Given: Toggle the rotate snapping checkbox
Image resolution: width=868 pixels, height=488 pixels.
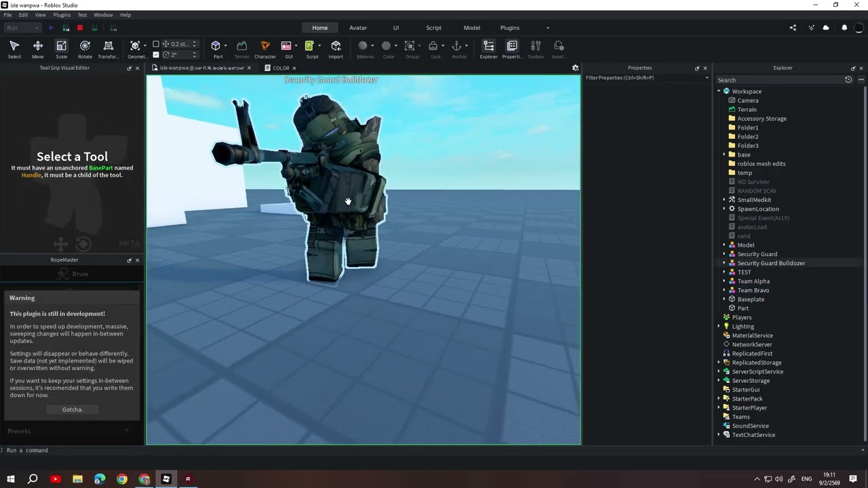Looking at the screenshot, I should (156, 55).
